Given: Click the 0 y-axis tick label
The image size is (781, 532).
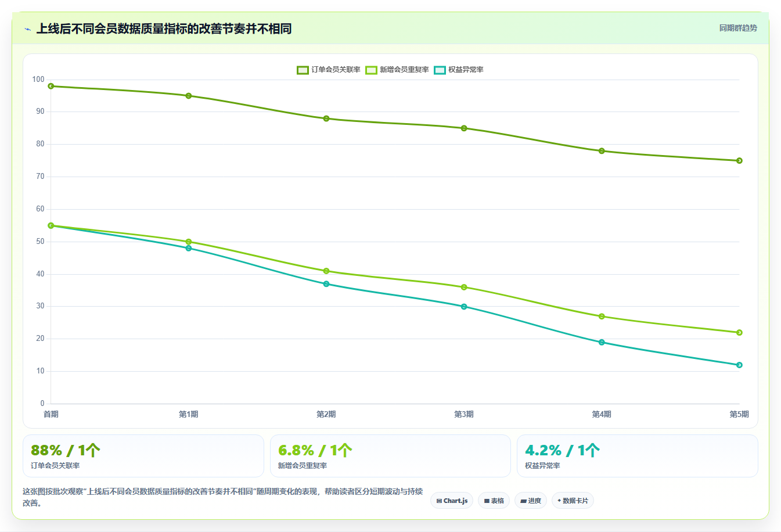Looking at the screenshot, I should pyautogui.click(x=42, y=404).
